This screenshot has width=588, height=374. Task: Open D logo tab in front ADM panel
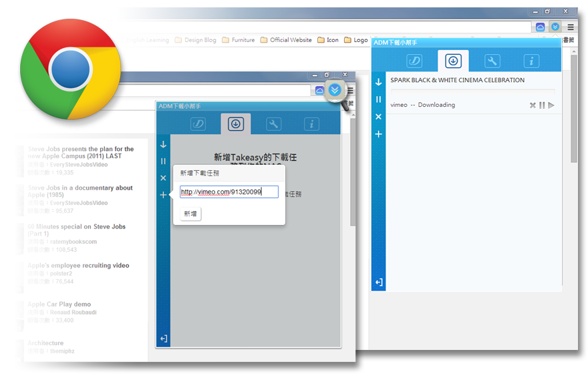(x=198, y=124)
